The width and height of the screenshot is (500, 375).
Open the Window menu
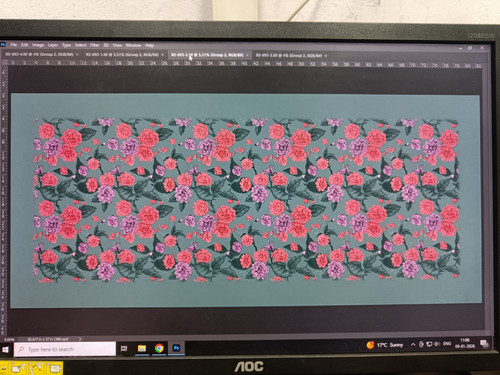point(133,45)
